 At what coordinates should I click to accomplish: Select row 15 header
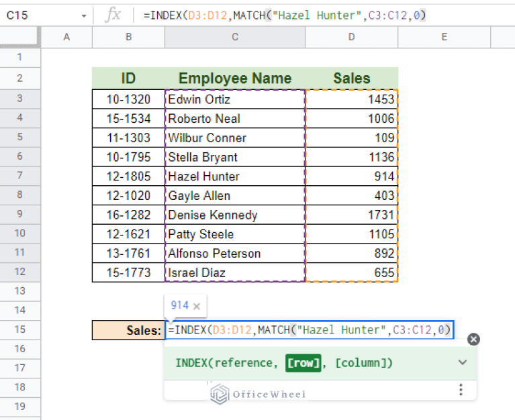click(x=19, y=329)
